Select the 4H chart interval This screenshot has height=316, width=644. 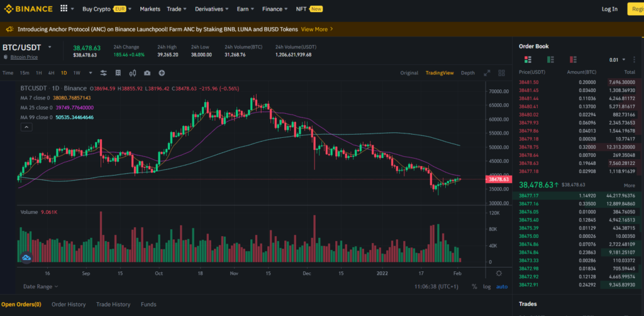pos(52,73)
